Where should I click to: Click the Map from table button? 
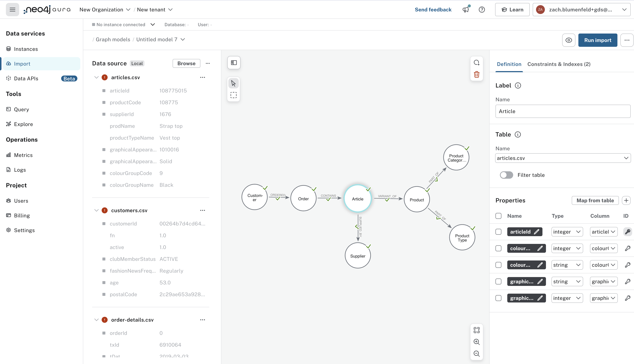click(595, 200)
